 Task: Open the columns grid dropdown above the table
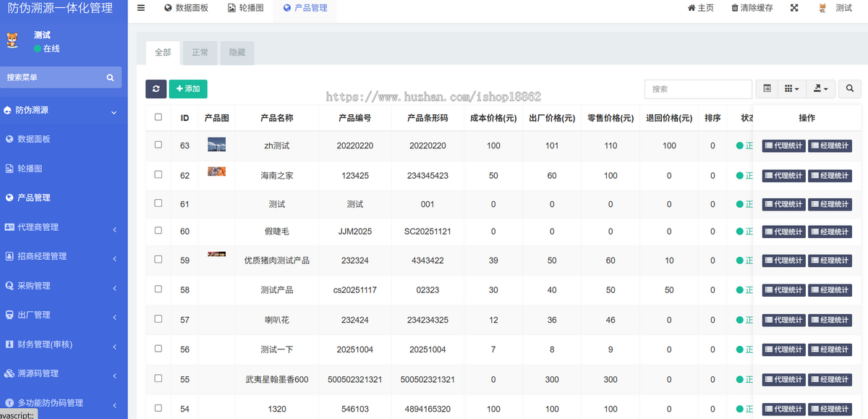[x=792, y=88]
